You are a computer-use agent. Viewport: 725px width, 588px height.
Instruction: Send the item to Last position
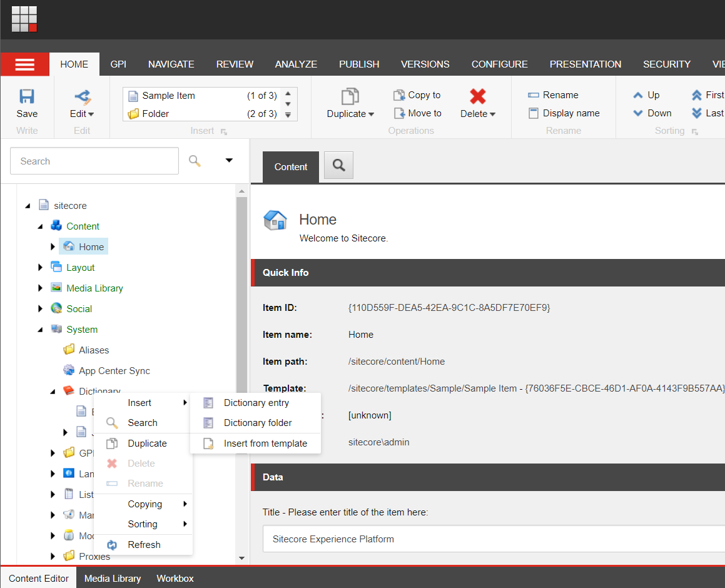pos(706,113)
